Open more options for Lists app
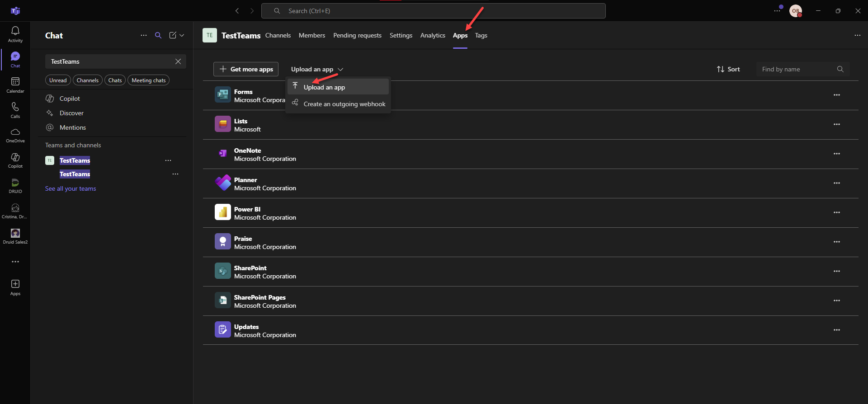This screenshot has height=404, width=868. pyautogui.click(x=837, y=124)
